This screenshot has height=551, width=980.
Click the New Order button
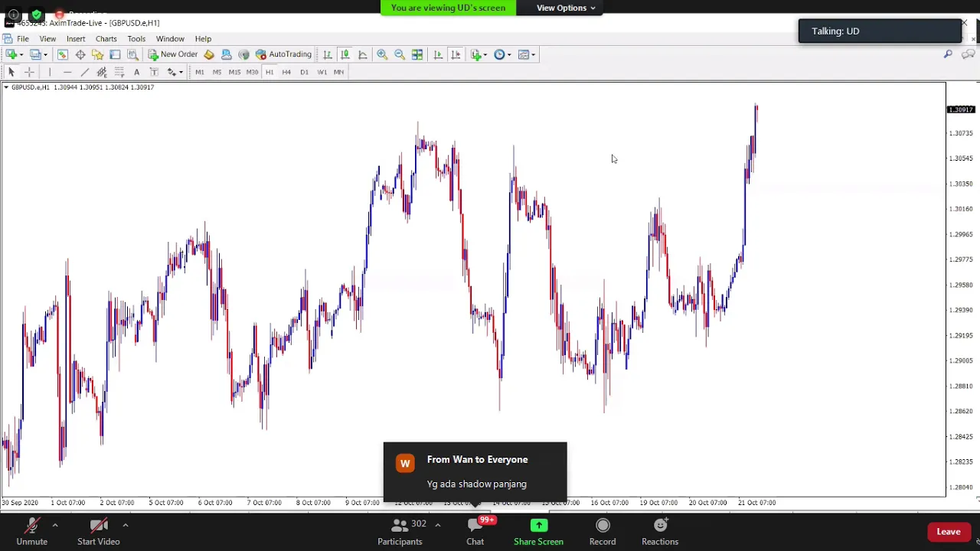pyautogui.click(x=173, y=54)
